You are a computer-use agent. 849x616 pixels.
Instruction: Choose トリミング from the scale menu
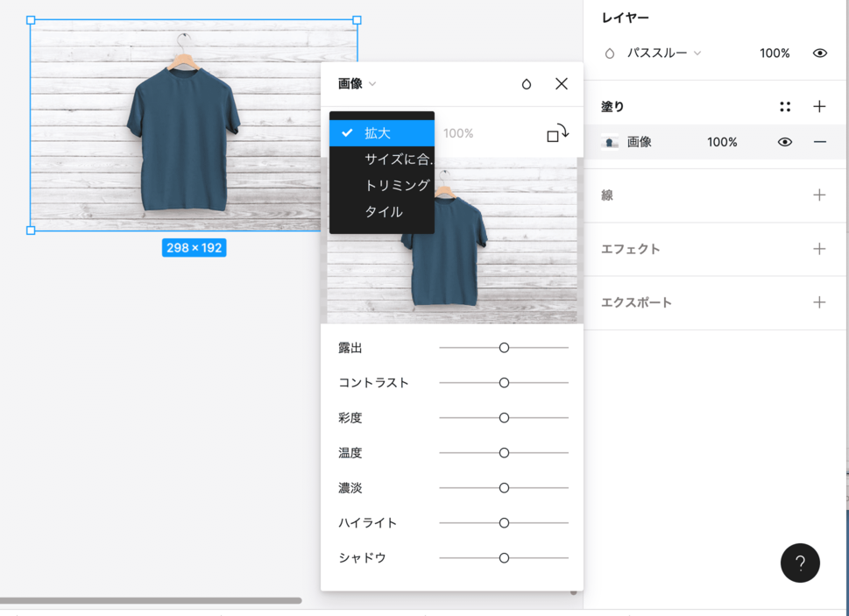coord(397,185)
